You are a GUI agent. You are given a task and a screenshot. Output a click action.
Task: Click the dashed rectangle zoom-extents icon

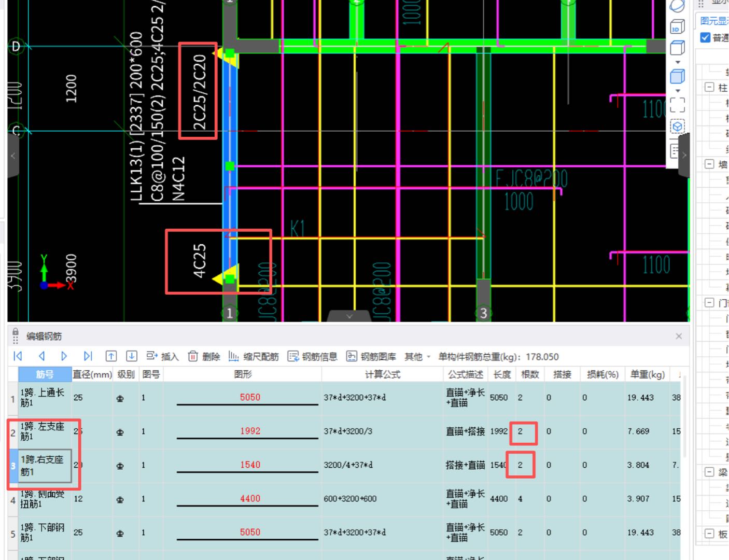coord(677,105)
